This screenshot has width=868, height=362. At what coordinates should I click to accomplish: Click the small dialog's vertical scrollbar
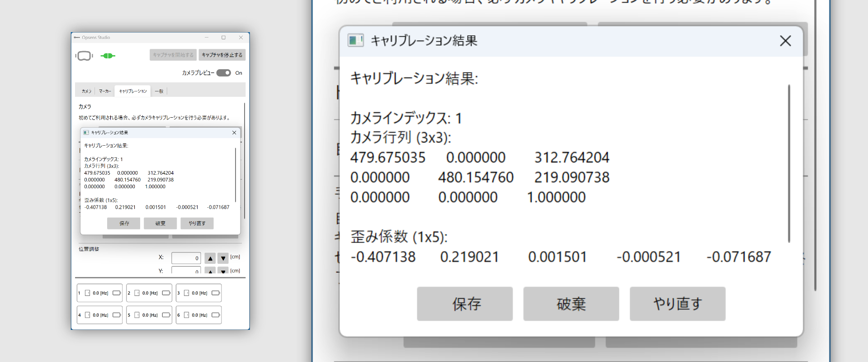point(236,175)
